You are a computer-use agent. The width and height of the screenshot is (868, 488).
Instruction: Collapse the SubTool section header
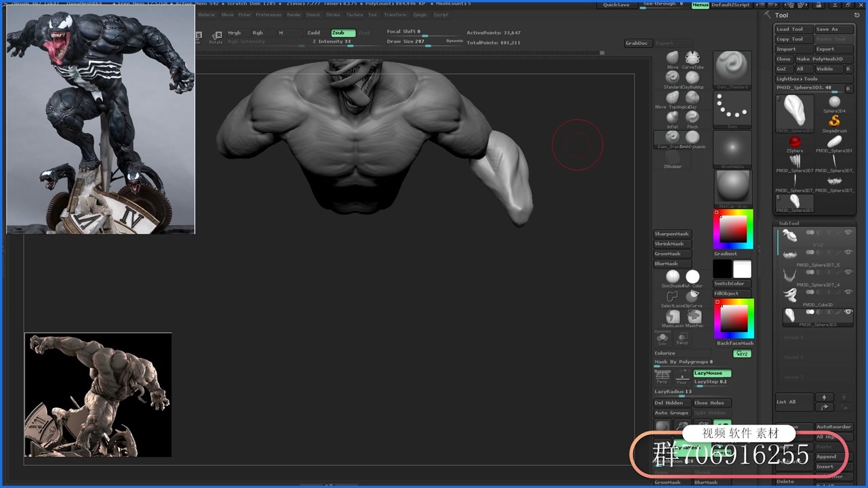789,223
